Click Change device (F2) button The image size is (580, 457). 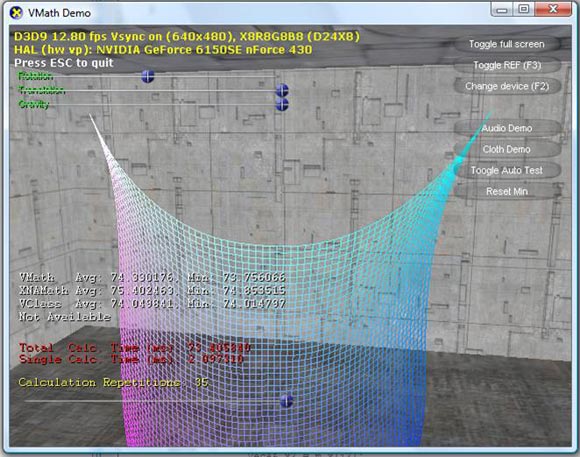coord(507,87)
